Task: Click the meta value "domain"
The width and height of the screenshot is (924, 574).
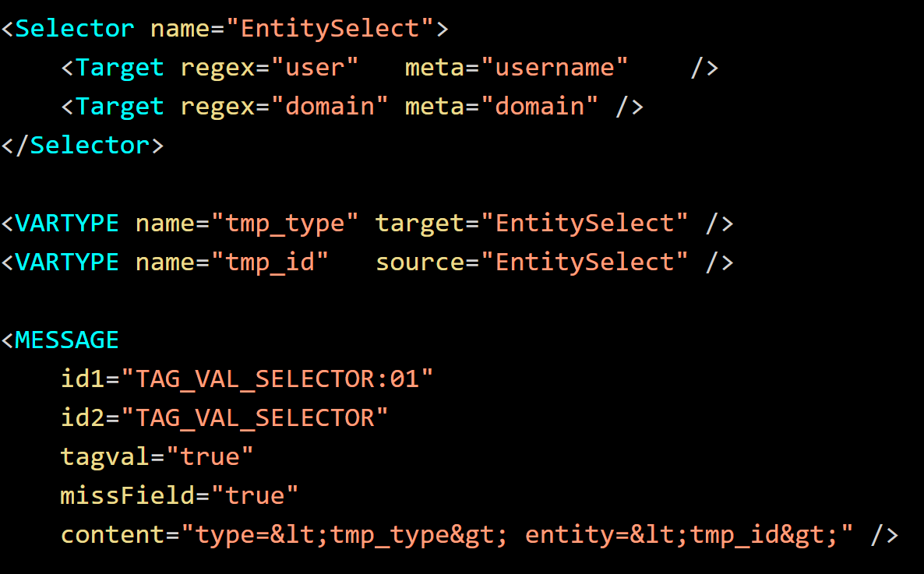Action: point(540,107)
